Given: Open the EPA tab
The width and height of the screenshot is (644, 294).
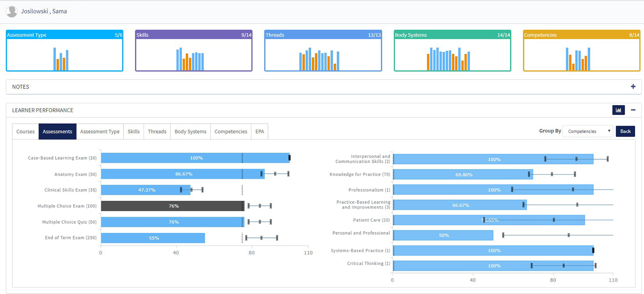Looking at the screenshot, I should 259,132.
